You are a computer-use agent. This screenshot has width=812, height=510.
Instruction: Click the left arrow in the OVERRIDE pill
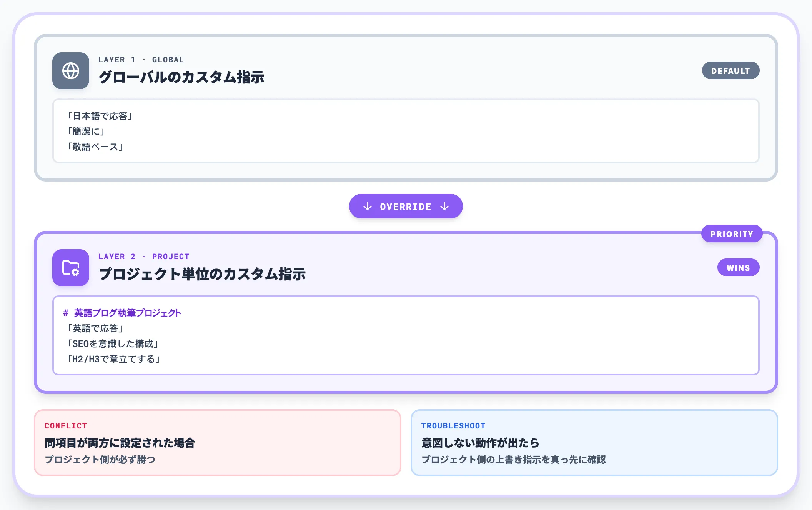(x=368, y=207)
